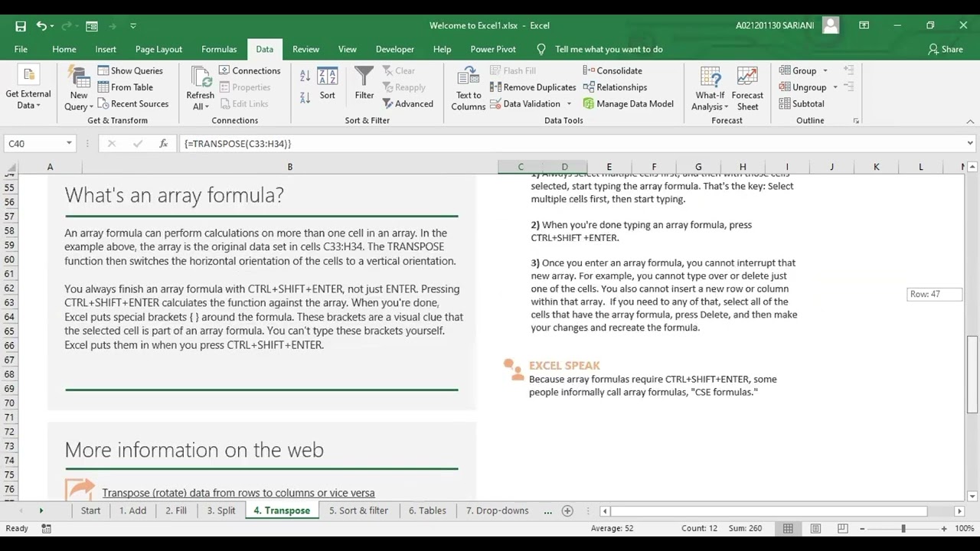The image size is (980, 551).
Task: Open Recent Sources
Action: pyautogui.click(x=133, y=104)
